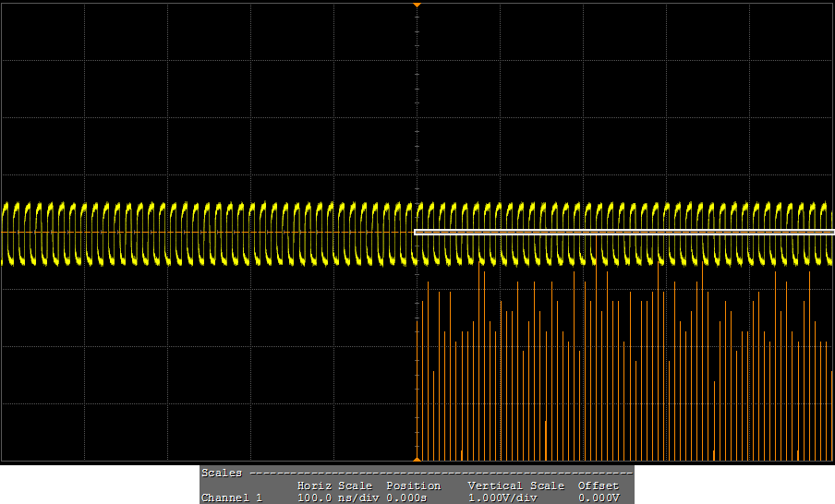Select the Channel 1 row label
The image size is (835, 504).
click(232, 498)
